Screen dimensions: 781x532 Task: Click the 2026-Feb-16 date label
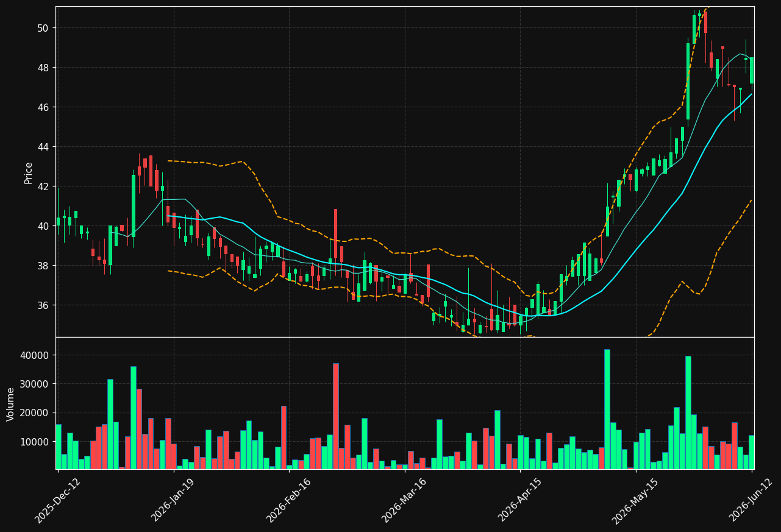tap(288, 500)
